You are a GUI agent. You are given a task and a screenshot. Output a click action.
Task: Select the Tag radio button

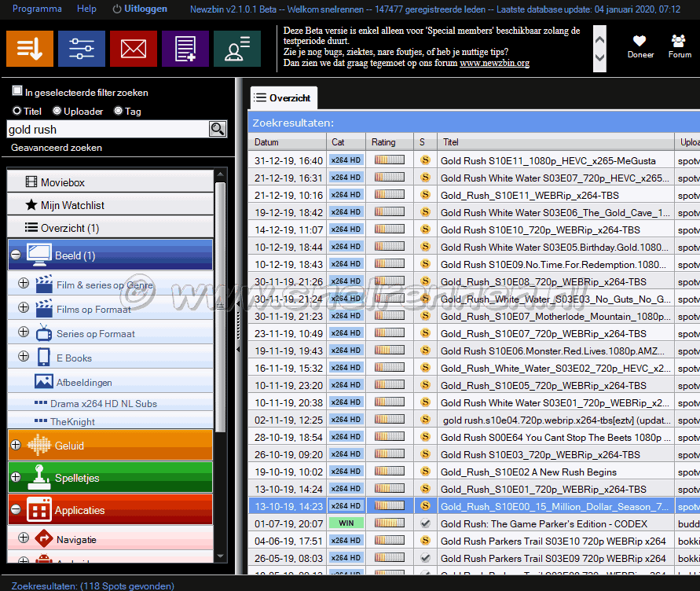point(118,110)
